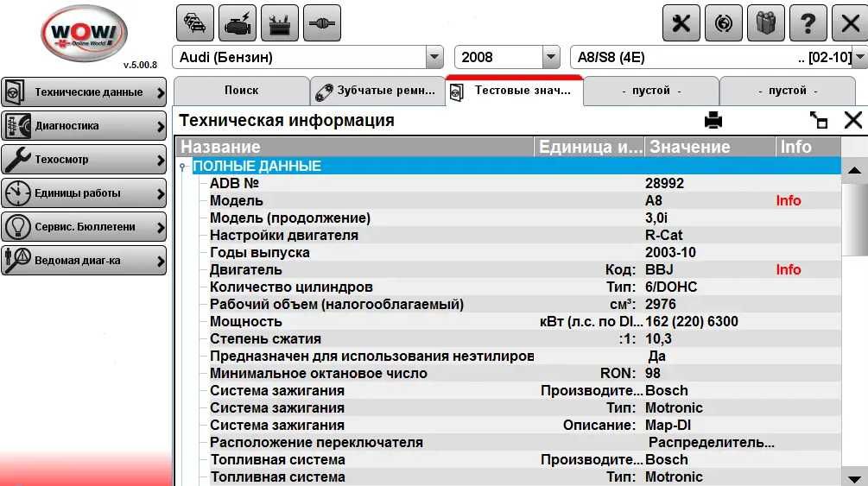Click the BBJ engine code value
The width and height of the screenshot is (868, 486).
point(659,269)
